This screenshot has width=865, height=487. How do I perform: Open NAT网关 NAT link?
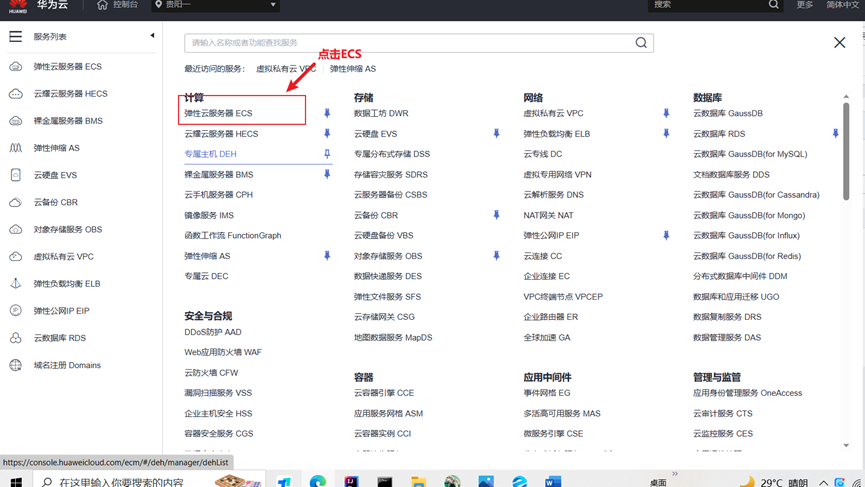pyautogui.click(x=548, y=215)
